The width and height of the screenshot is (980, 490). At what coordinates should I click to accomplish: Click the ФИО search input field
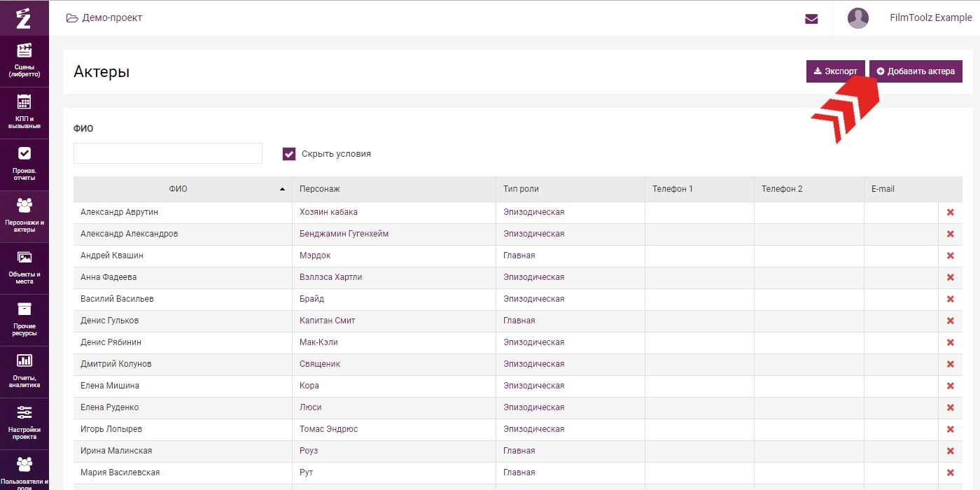click(168, 153)
